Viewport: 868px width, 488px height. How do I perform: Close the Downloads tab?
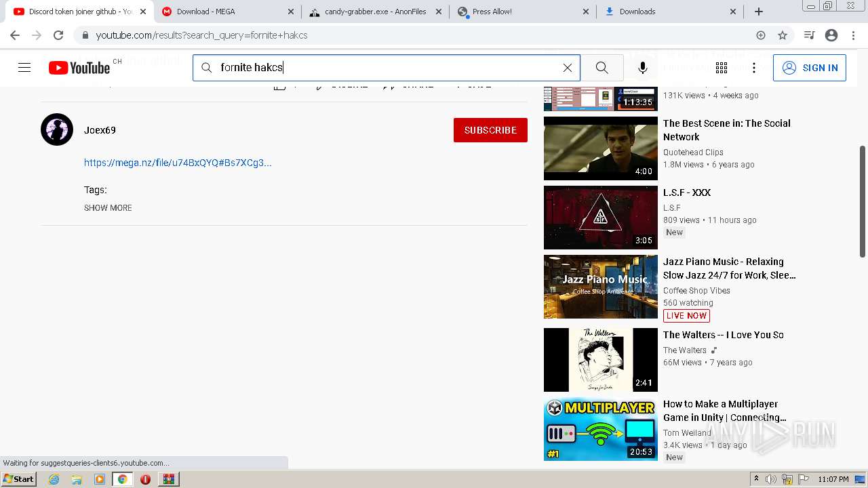733,12
